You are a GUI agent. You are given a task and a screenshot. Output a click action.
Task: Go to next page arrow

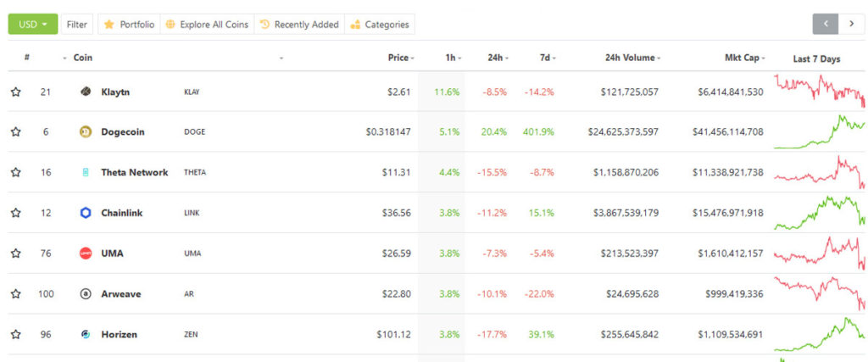[851, 24]
